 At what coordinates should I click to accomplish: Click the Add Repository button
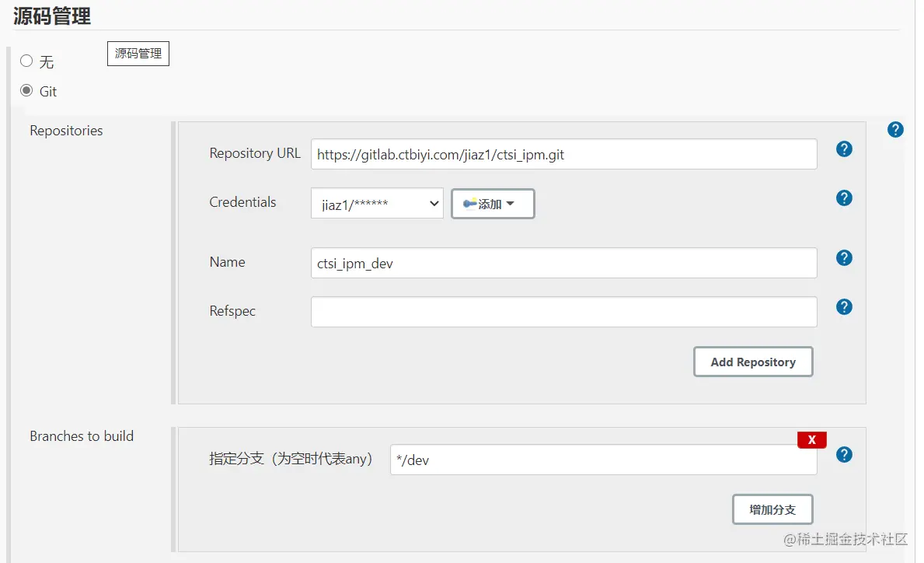[x=752, y=362]
